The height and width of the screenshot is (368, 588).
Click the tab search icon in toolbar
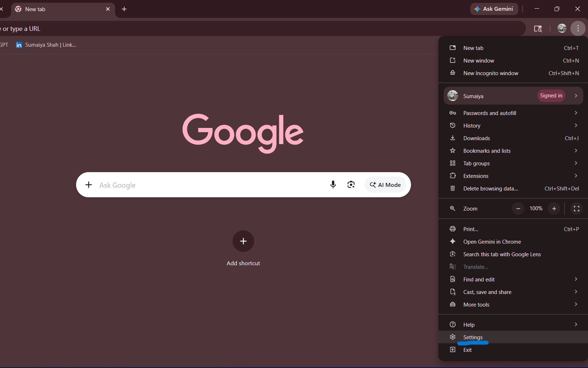[x=538, y=29]
